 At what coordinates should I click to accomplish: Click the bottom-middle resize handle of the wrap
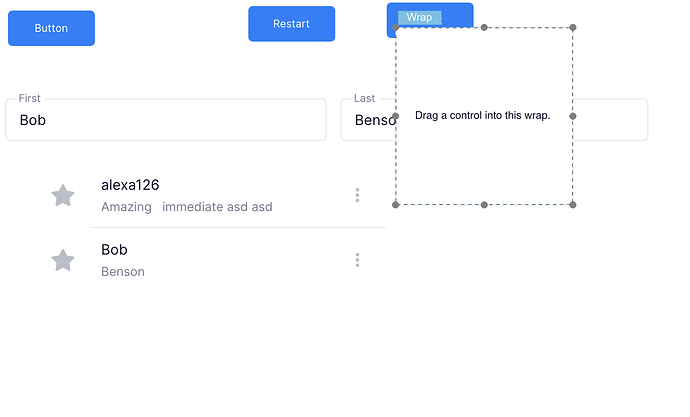484,204
